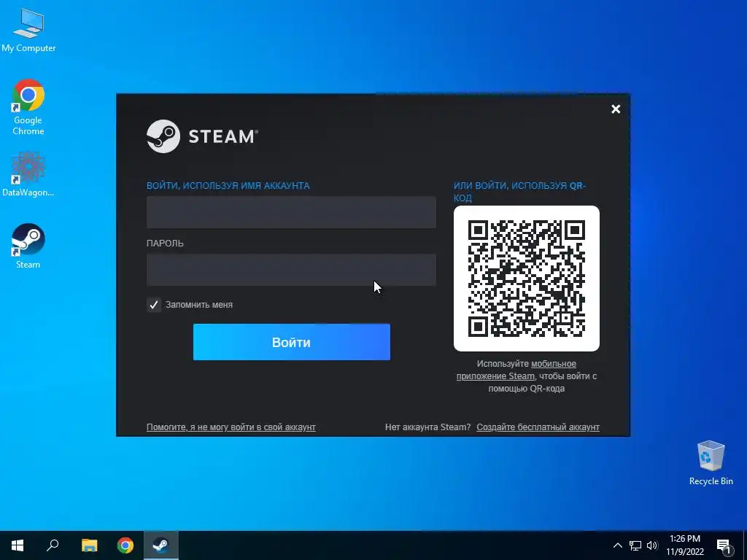Click the Steam logo in login window
The height and width of the screenshot is (560, 747).
(x=202, y=136)
